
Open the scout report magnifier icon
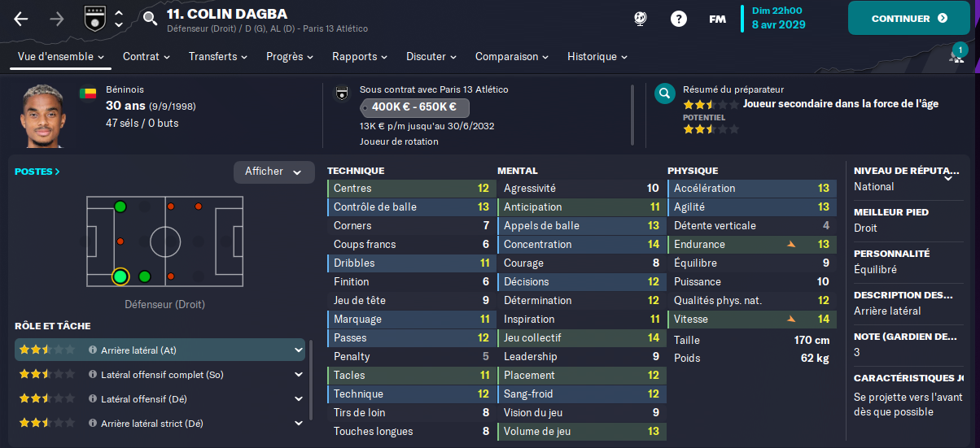(665, 94)
